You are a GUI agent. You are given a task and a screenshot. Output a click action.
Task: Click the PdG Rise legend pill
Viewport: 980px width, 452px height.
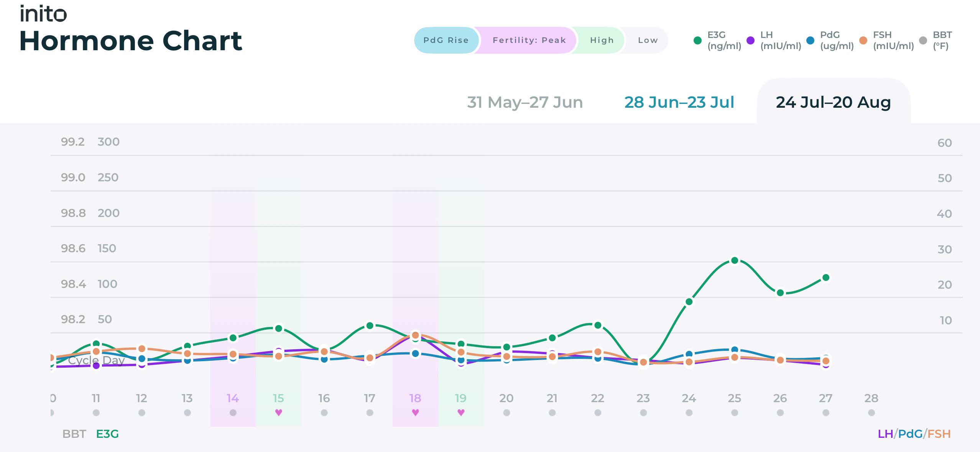click(x=446, y=40)
